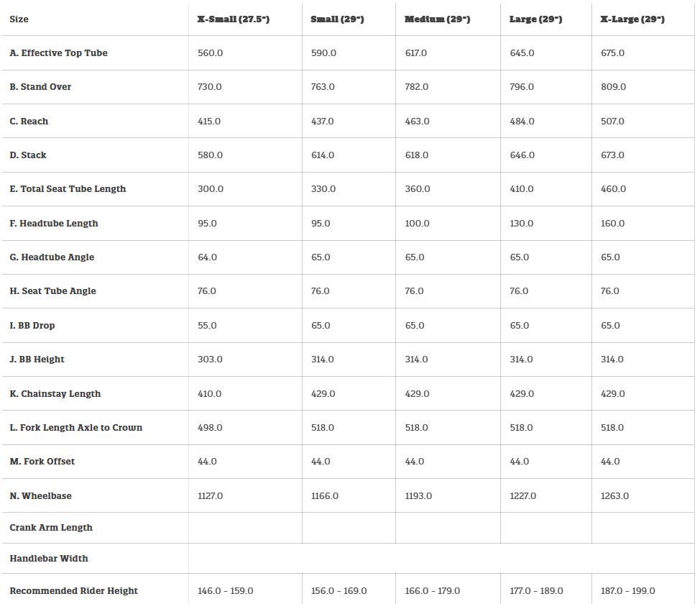Click the X-Small (27.5") column header

pos(234,19)
